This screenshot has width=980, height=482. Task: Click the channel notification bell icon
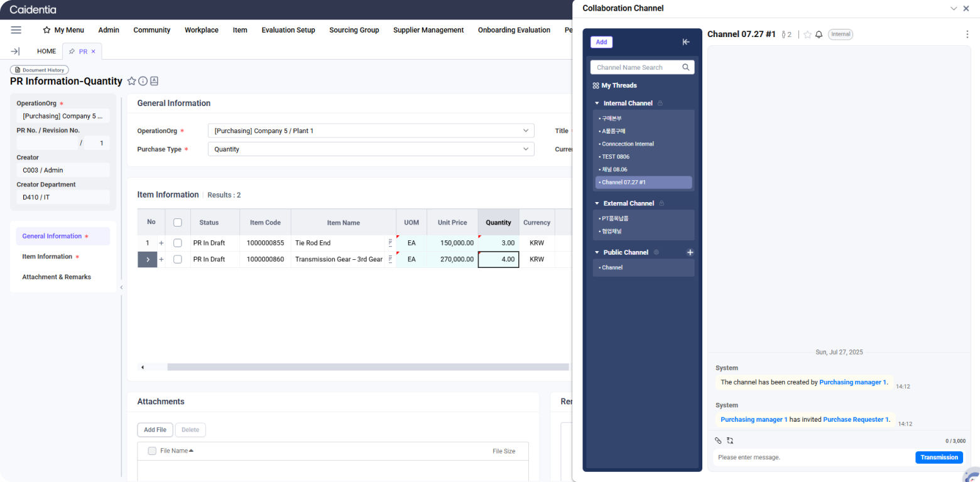tap(819, 35)
